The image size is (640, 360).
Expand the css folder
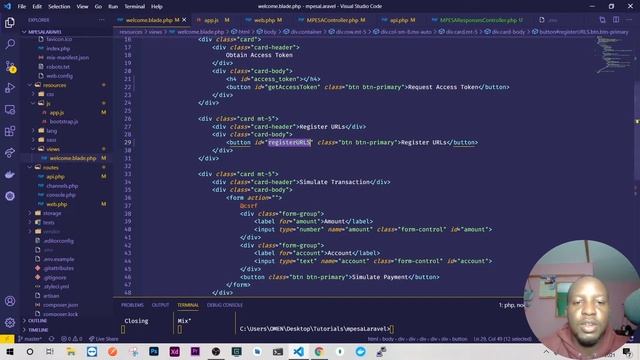(x=50, y=94)
